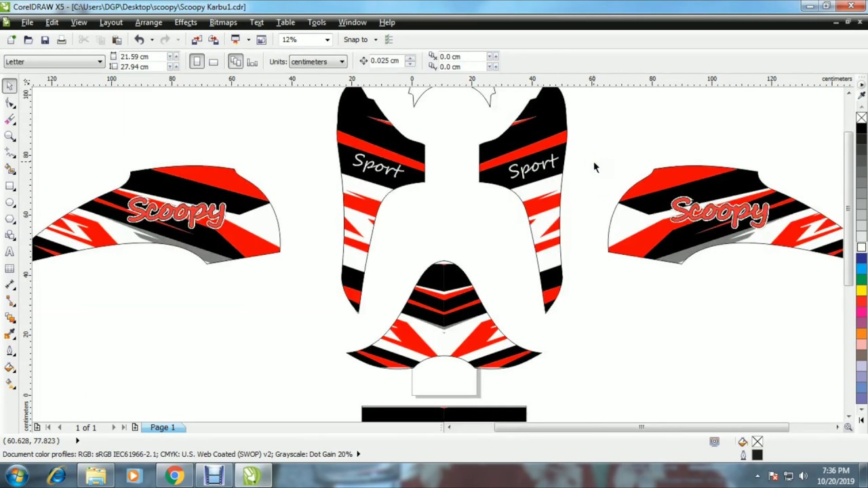
Task: Select the Blend interactive tool
Action: (9, 318)
